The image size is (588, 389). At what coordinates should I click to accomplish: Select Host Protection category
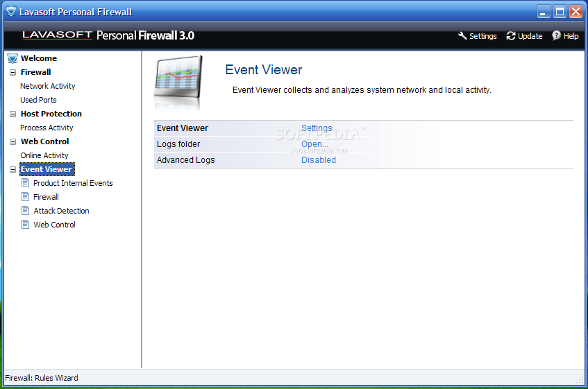pos(51,114)
